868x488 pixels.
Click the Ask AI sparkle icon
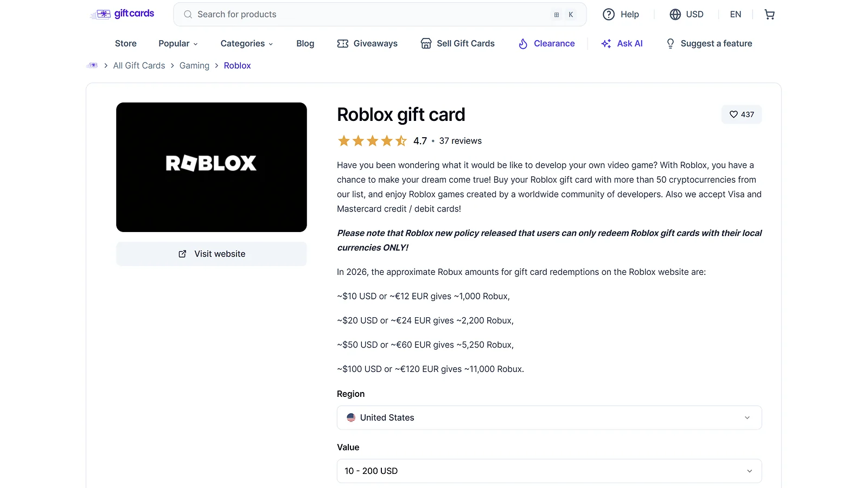(606, 43)
